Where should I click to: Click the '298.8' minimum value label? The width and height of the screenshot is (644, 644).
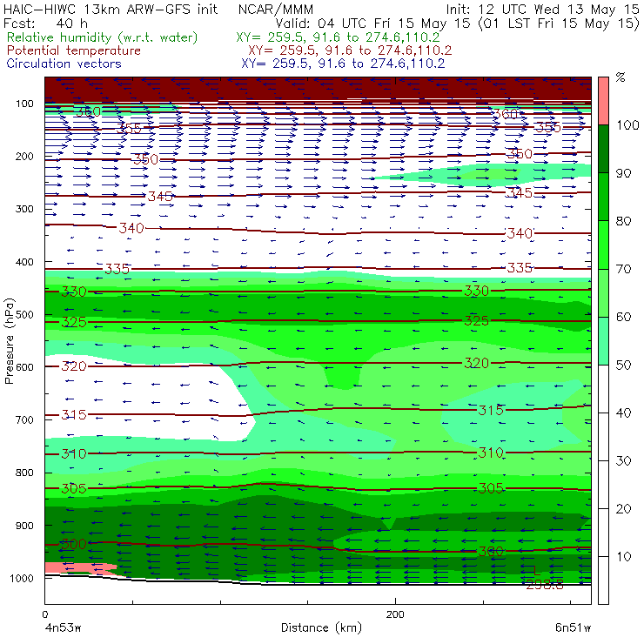(x=545, y=585)
